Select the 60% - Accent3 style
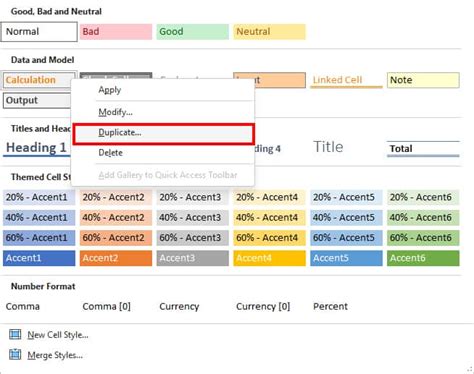 coord(193,238)
